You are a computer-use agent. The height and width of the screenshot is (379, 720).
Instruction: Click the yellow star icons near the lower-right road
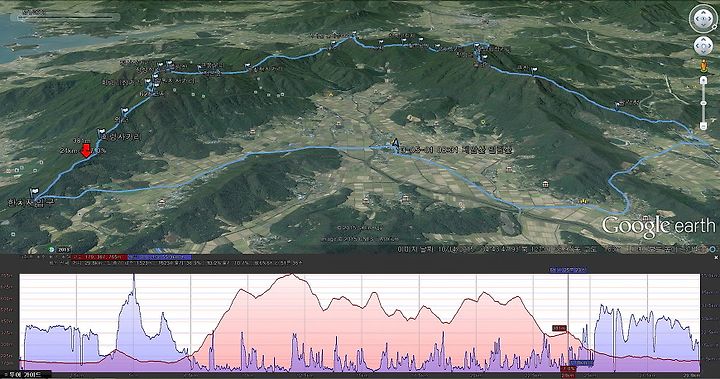click(584, 201)
